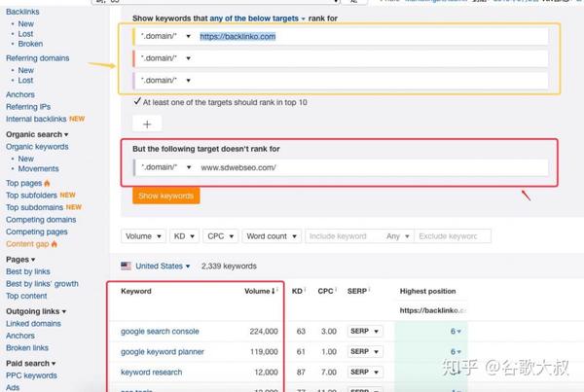This screenshot has width=584, height=392.
Task: Sort by KD column header
Action: tap(297, 291)
